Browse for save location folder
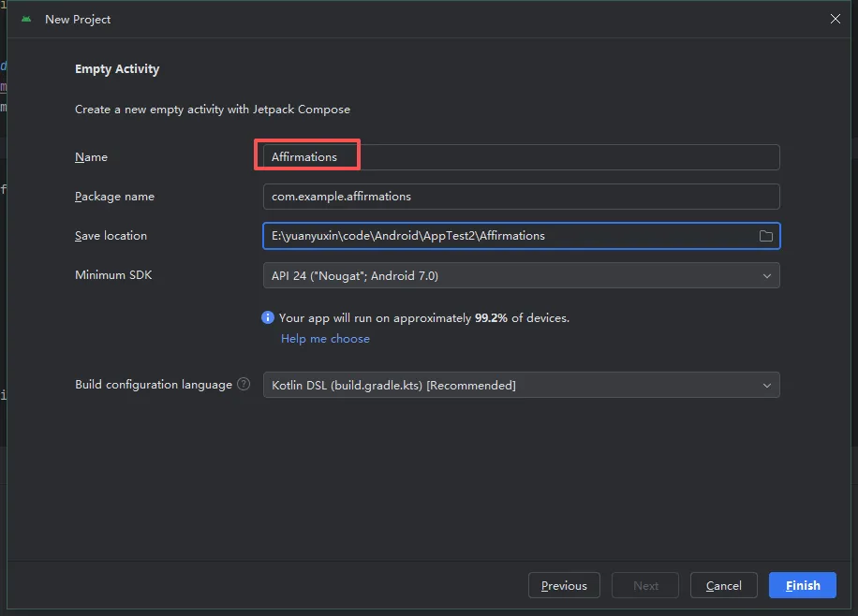 tap(765, 236)
